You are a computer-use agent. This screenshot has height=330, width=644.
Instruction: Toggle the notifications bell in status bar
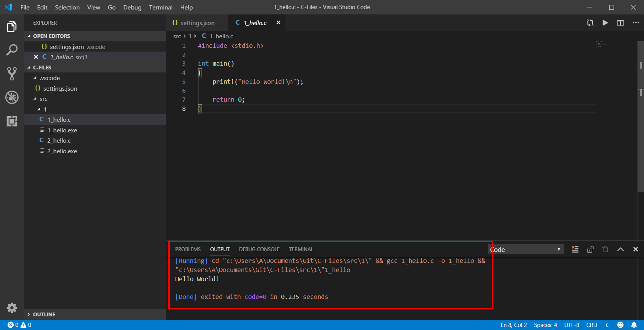[x=634, y=325]
